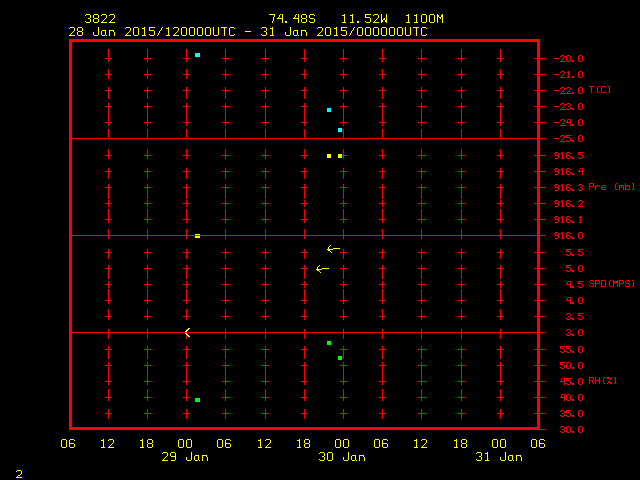Image resolution: width=640 pixels, height=480 pixels.
Task: Select the lowest cyan temperature point
Action: pos(340,130)
